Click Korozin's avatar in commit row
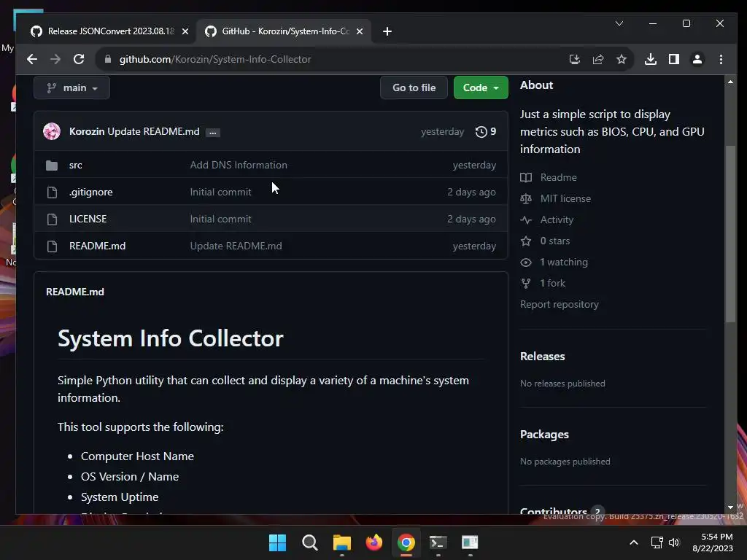 point(52,131)
